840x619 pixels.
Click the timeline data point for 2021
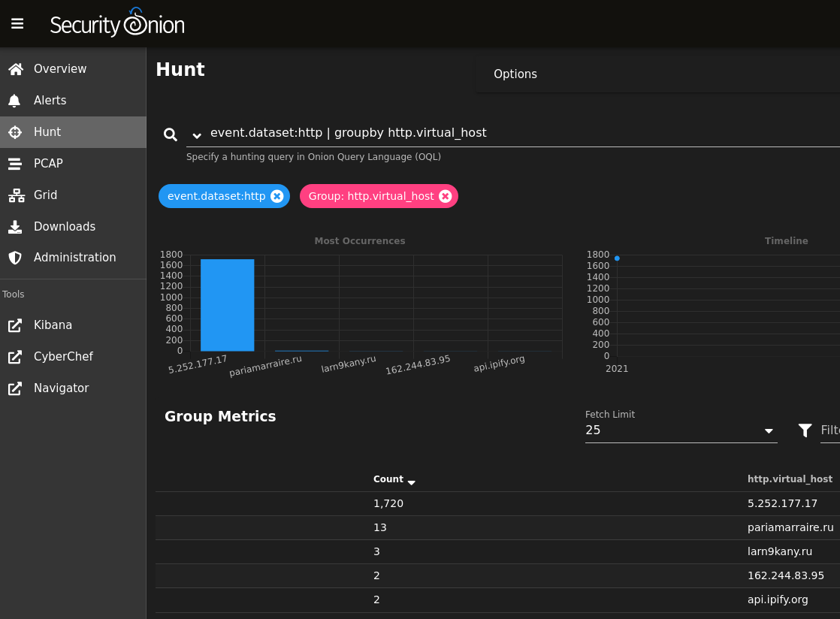point(617,258)
